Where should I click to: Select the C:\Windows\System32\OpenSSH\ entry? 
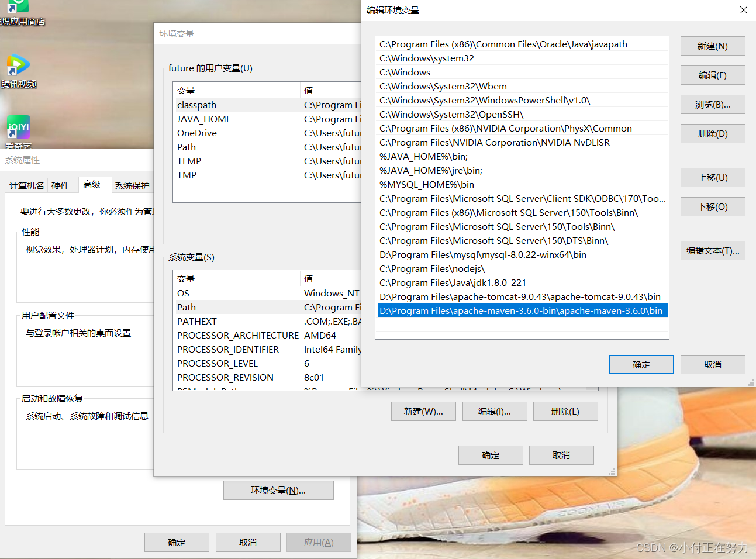coord(523,115)
